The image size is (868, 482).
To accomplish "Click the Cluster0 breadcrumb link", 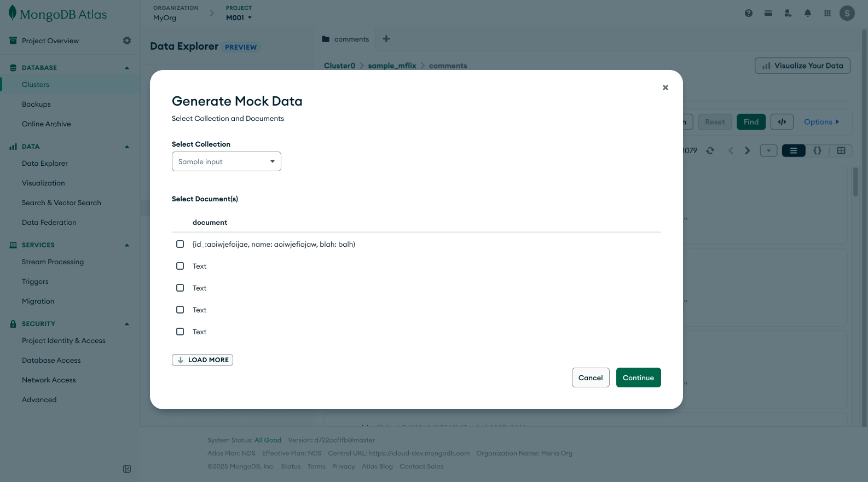I will click(339, 66).
